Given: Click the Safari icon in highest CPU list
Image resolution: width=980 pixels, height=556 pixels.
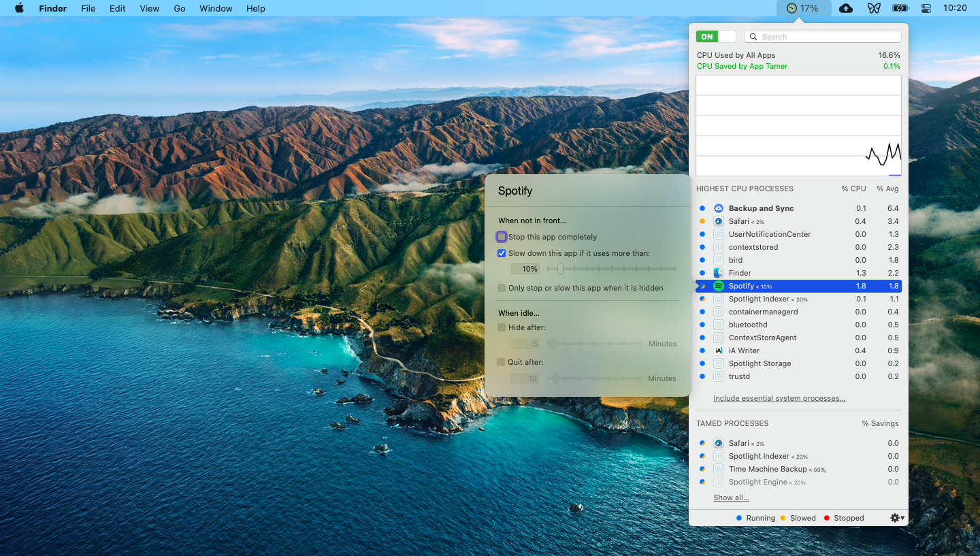Looking at the screenshot, I should [x=719, y=221].
